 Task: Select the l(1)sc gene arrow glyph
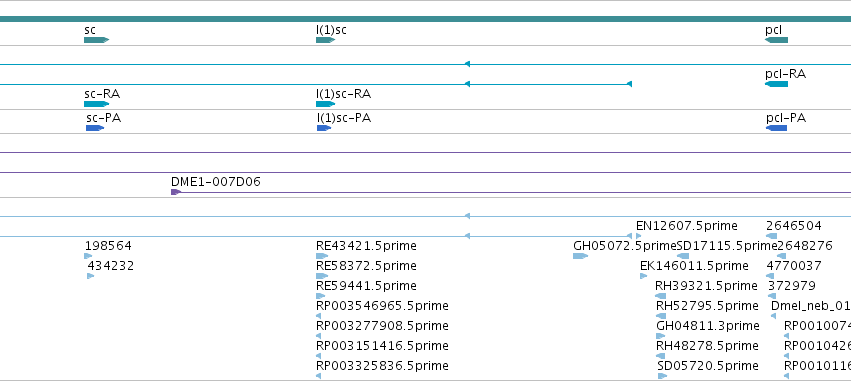[326, 40]
